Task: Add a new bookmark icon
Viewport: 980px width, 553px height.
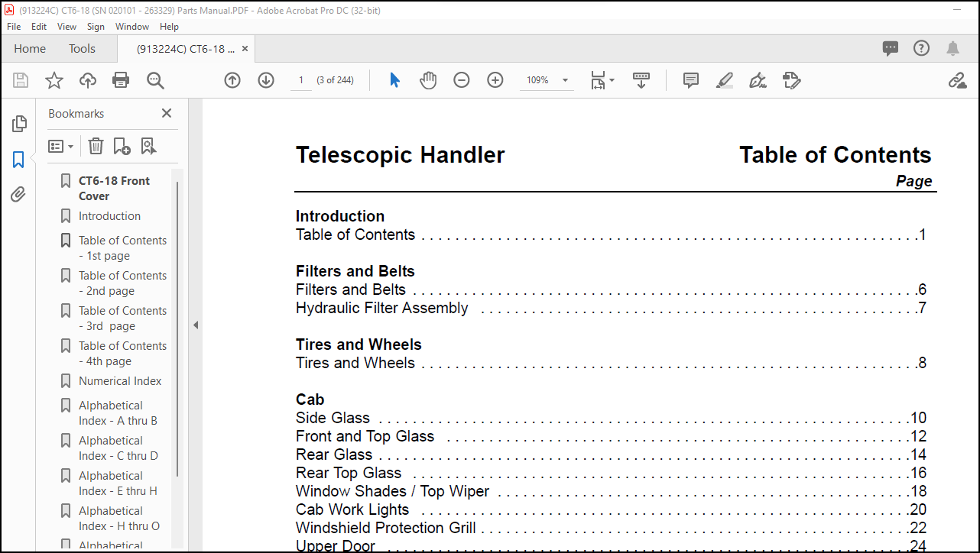Action: tap(122, 146)
